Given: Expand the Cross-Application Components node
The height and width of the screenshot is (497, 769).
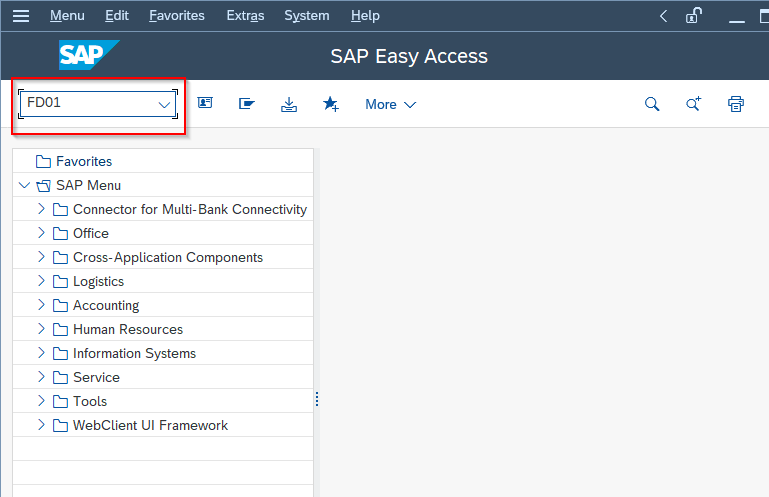Looking at the screenshot, I should (41, 257).
